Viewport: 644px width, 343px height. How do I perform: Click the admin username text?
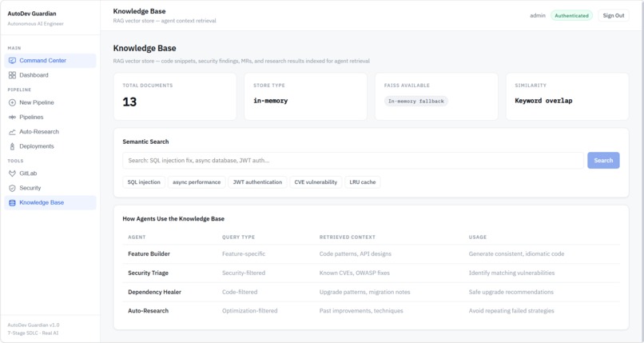click(538, 16)
